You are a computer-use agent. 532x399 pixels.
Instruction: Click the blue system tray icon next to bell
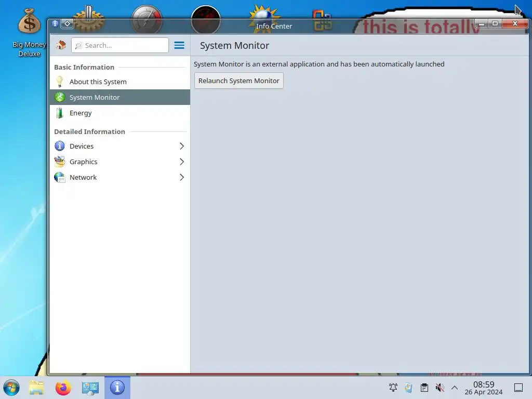point(409,388)
